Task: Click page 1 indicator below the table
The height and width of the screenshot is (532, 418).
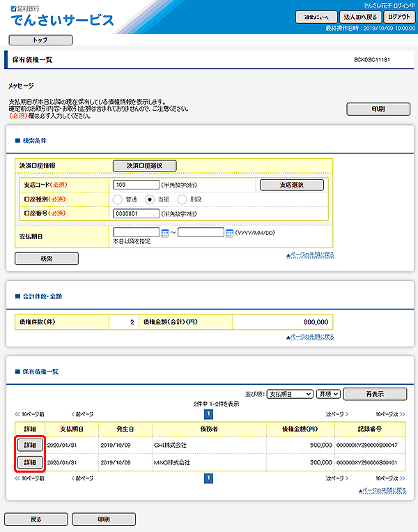Action: [x=208, y=478]
